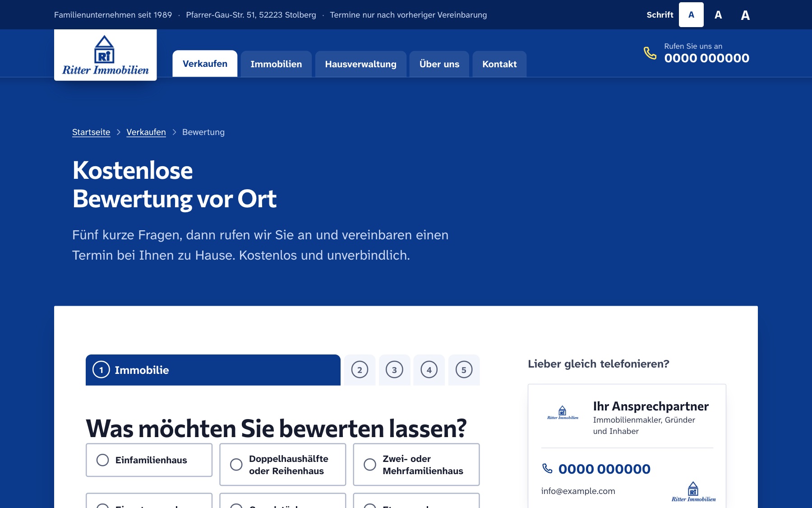The height and width of the screenshot is (508, 812).
Task: Open the Verkaufen navigation tab
Action: point(205,64)
